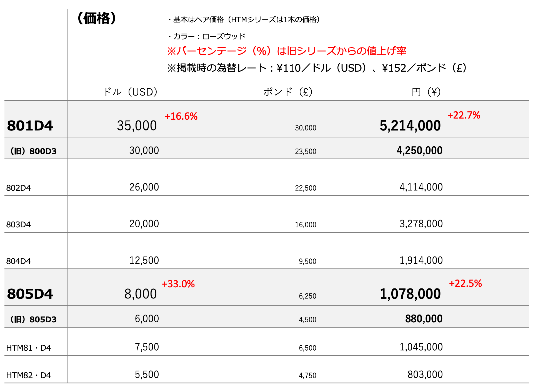Click the 円 (¥) column header
The image size is (538, 392).
point(426,92)
